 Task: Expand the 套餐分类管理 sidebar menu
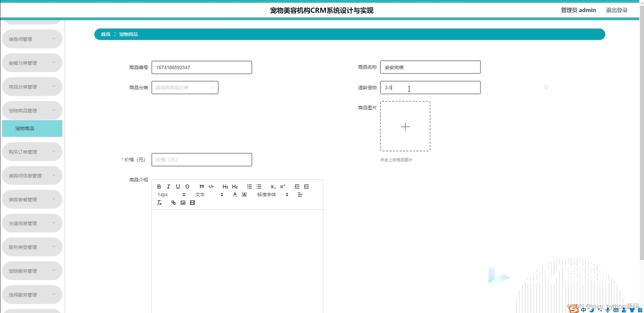(x=32, y=63)
